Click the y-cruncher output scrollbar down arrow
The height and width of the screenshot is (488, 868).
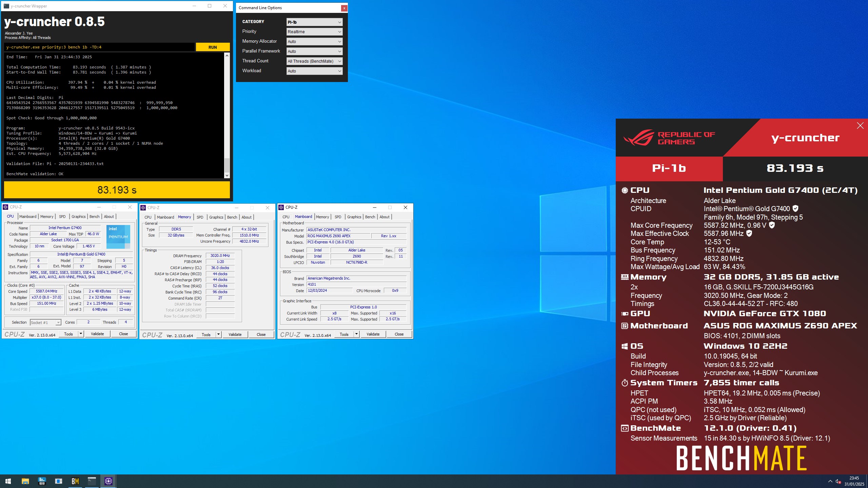(x=227, y=175)
